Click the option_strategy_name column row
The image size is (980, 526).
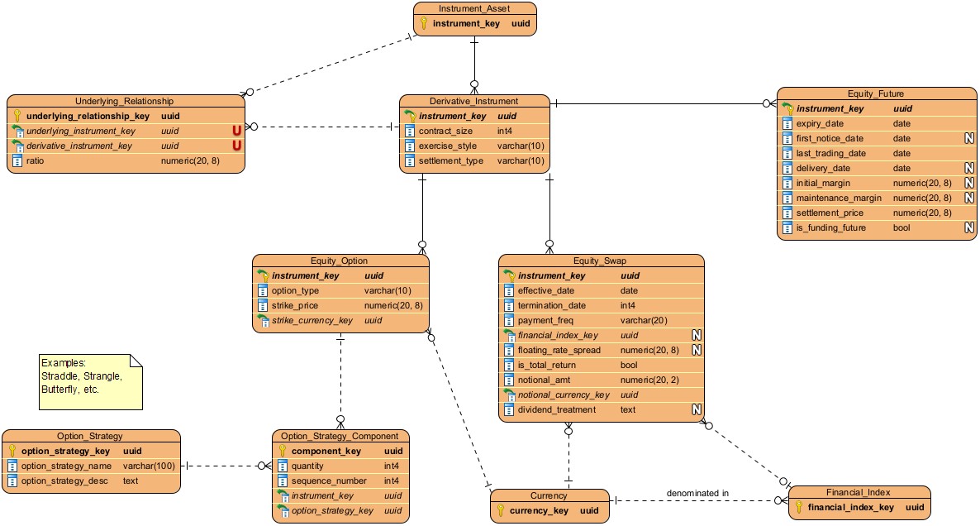click(x=91, y=466)
